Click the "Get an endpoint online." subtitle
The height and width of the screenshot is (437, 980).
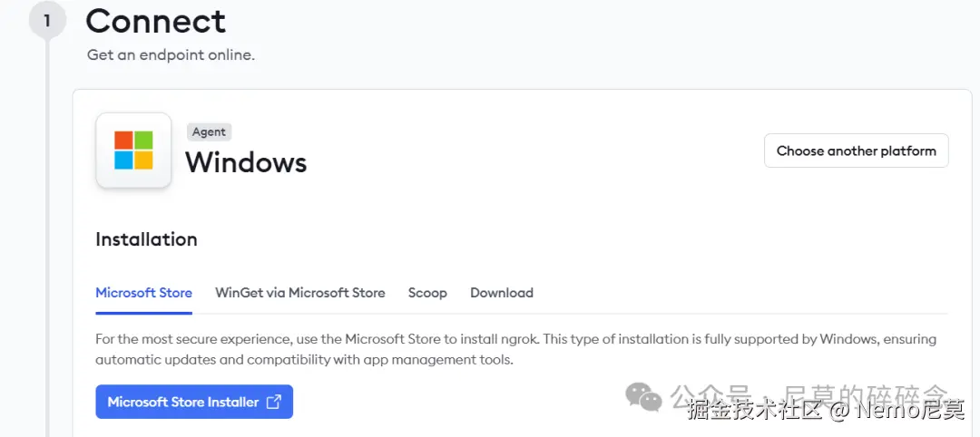171,54
